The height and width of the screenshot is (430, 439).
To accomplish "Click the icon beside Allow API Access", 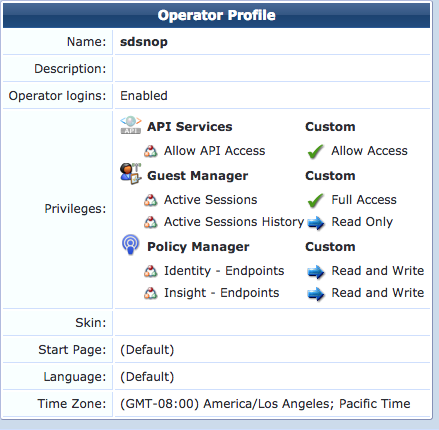I will click(151, 151).
